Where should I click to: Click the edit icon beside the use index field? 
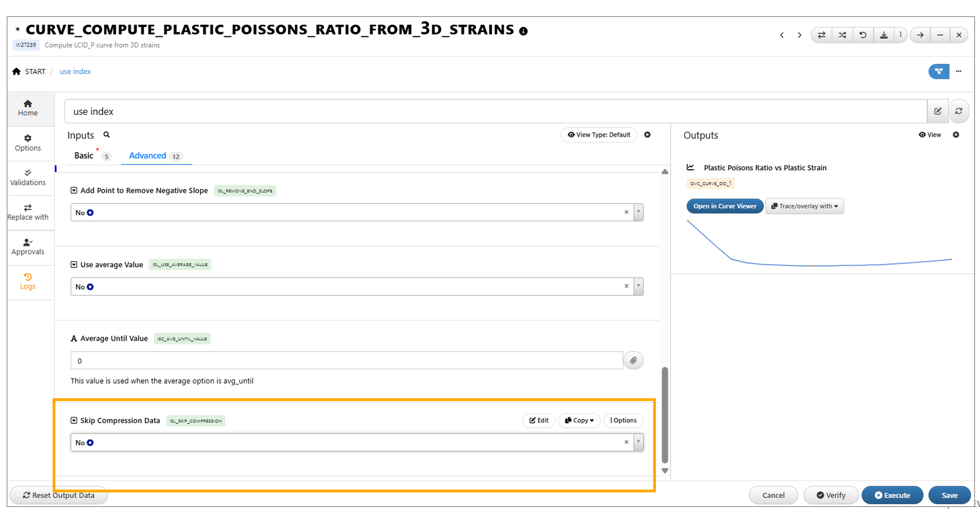pos(938,111)
